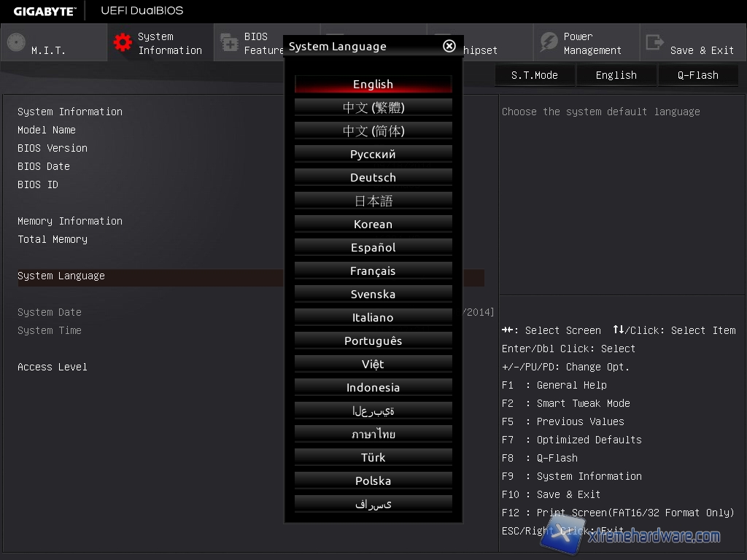
Task: Pick Korean from the list
Action: [373, 225]
